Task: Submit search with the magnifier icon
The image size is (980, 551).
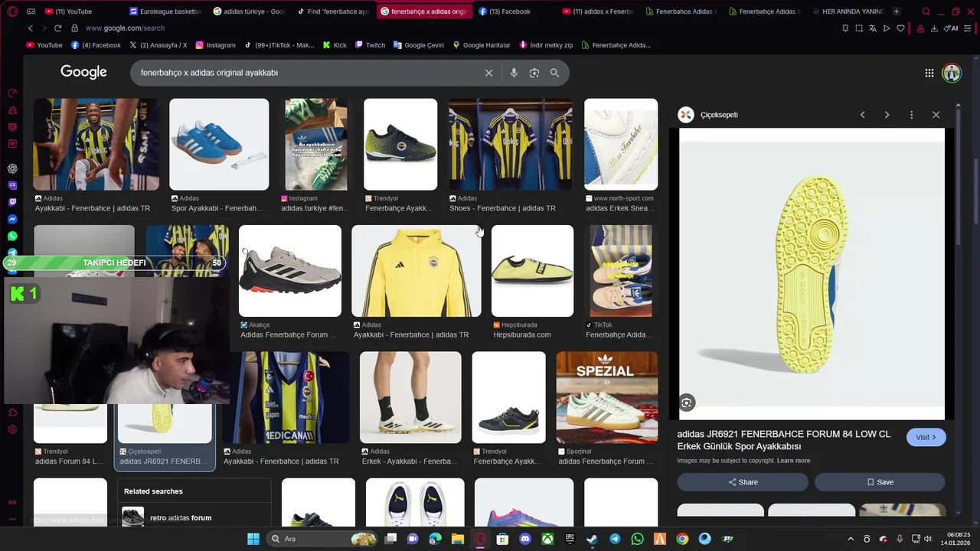Action: click(x=554, y=73)
